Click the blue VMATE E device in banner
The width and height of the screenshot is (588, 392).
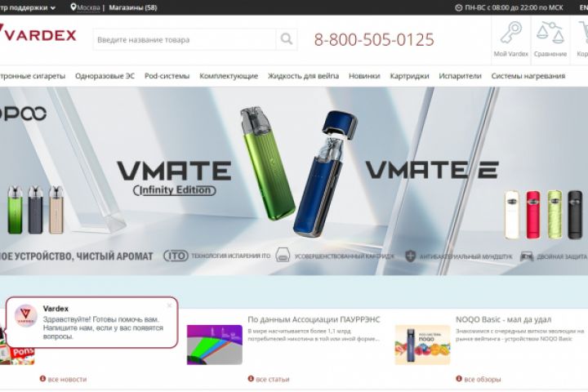point(324,172)
